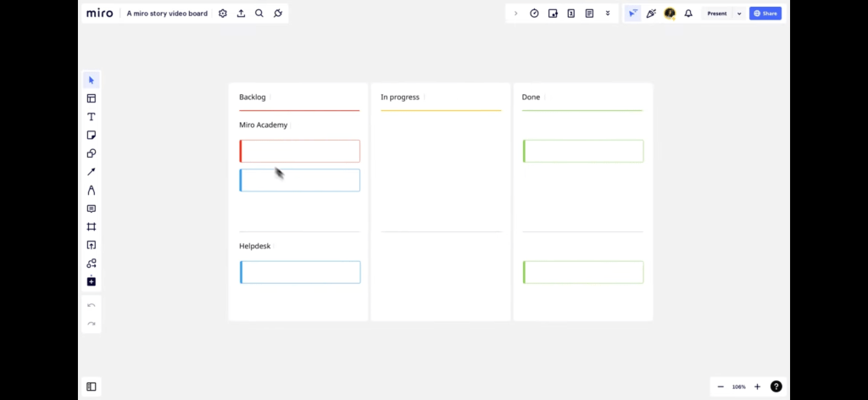Screen dimensions: 868x400
Task: Open the reactions party popper icon
Action: pyautogui.click(x=651, y=14)
